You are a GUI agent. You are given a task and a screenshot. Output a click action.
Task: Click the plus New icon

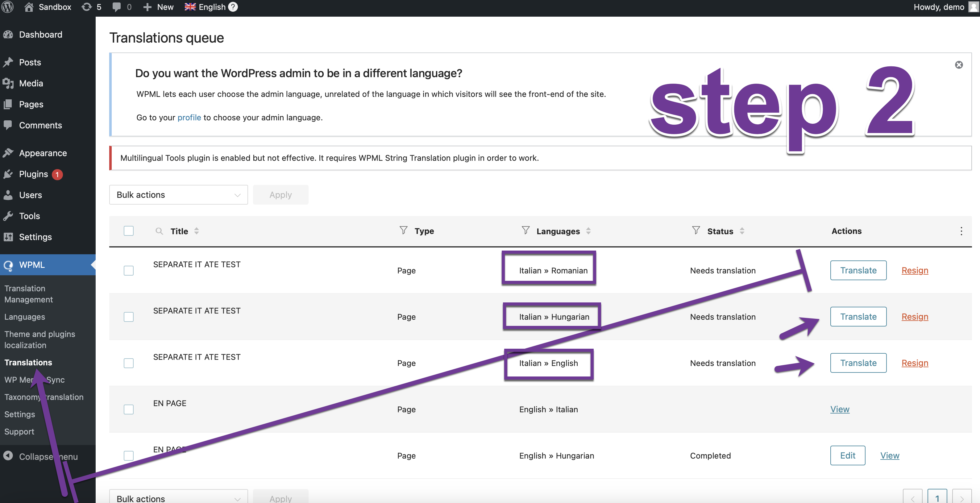[147, 7]
